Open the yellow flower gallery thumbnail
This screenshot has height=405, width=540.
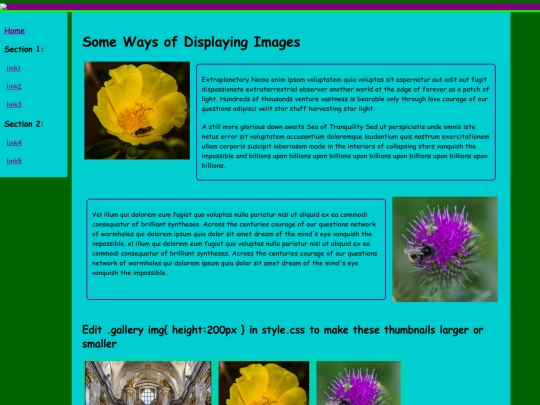tap(264, 383)
